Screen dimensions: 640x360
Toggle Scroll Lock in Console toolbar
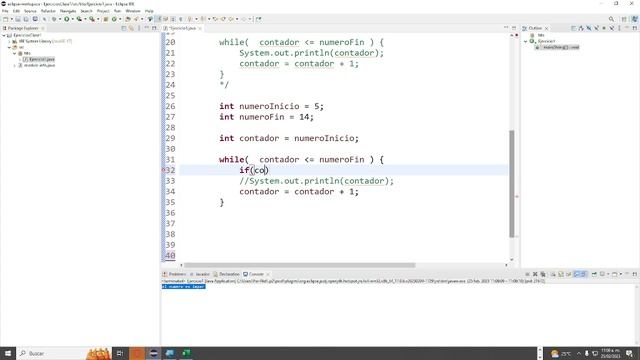561,274
